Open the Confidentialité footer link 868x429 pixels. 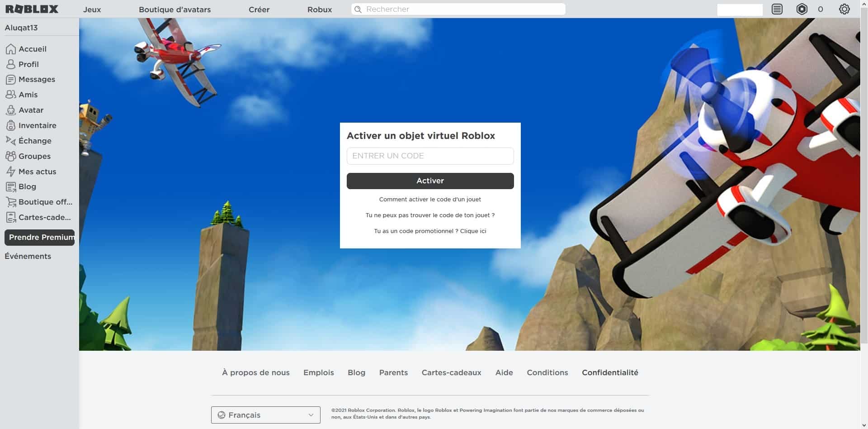tap(610, 372)
